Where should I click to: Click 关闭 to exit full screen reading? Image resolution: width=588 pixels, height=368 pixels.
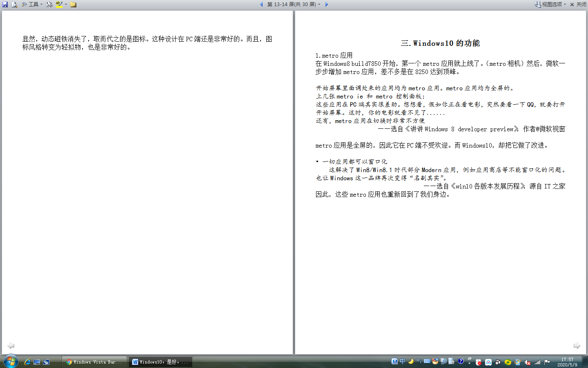point(578,4)
